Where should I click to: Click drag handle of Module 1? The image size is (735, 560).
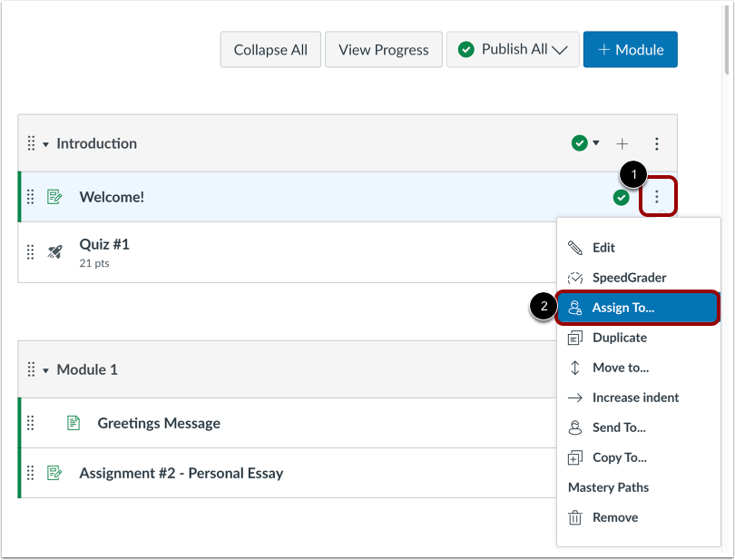pyautogui.click(x=31, y=369)
